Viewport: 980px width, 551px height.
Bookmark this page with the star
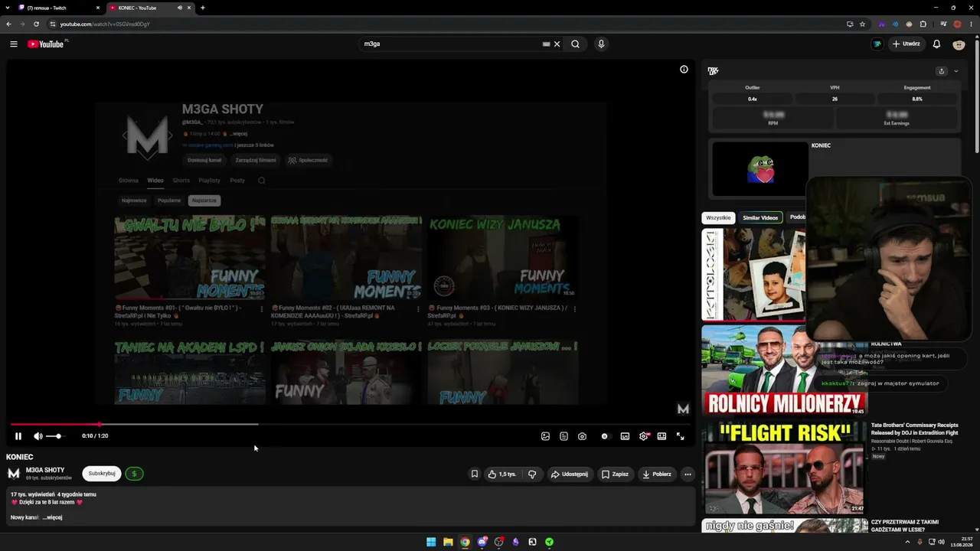tap(862, 24)
